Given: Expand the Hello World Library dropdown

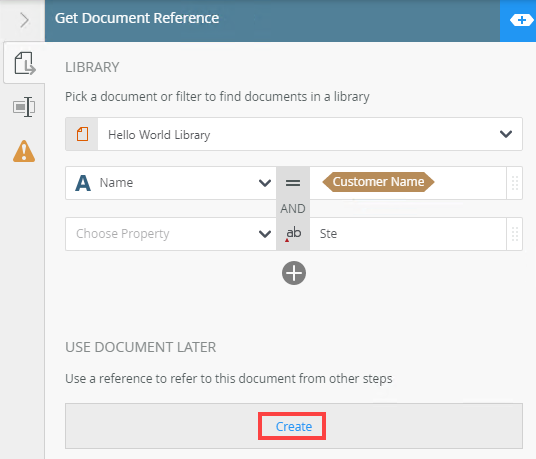Looking at the screenshot, I should coord(506,134).
